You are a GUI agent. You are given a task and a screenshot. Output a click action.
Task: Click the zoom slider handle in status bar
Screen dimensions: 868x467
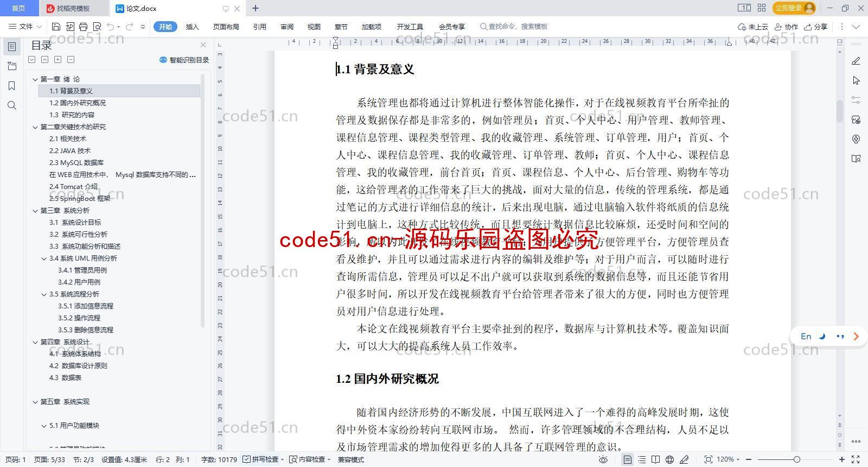coord(796,459)
